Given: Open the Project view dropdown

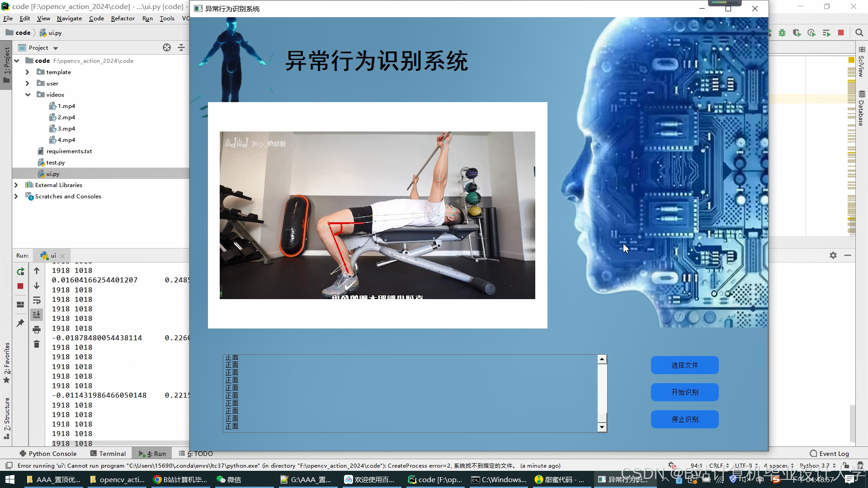Looking at the screenshot, I should click(56, 48).
